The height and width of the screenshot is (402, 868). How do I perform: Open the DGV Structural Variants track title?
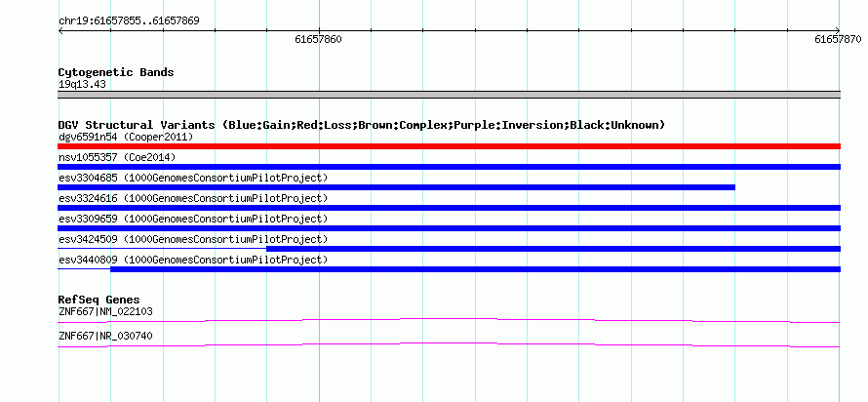tap(362, 125)
